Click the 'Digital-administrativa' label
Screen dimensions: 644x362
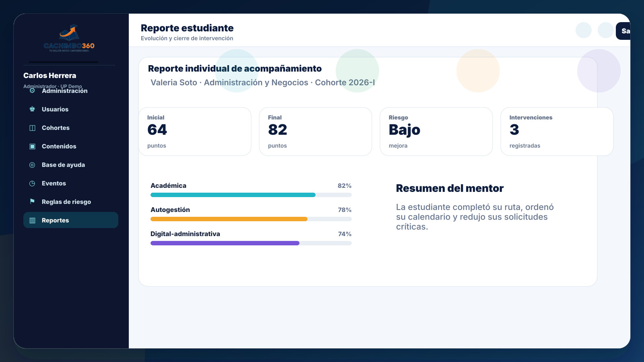pos(185,234)
